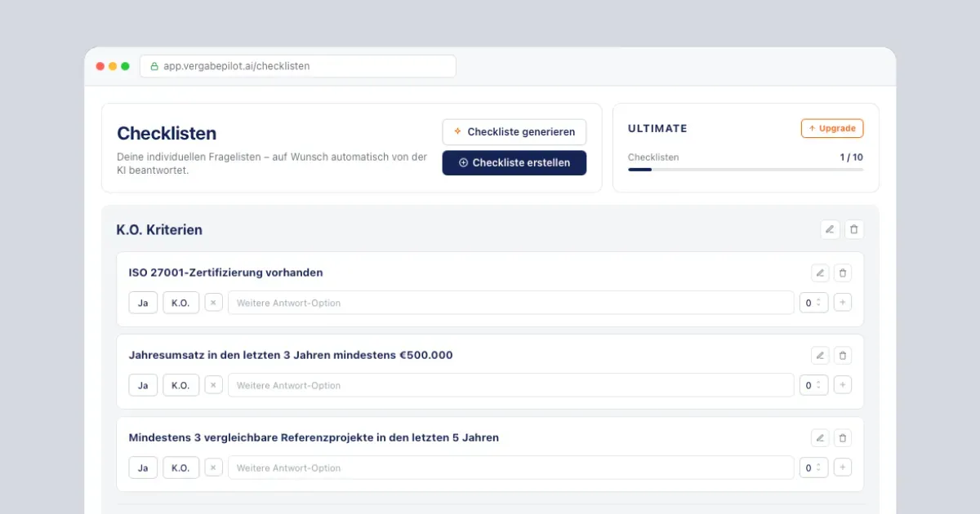Delete the Referenzprojekte question

point(843,437)
